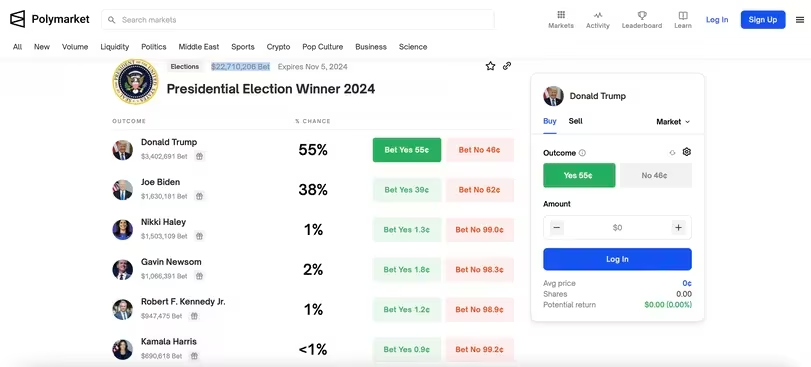Select the No 46¢ outcome option
This screenshot has height=367, width=811.
point(655,175)
